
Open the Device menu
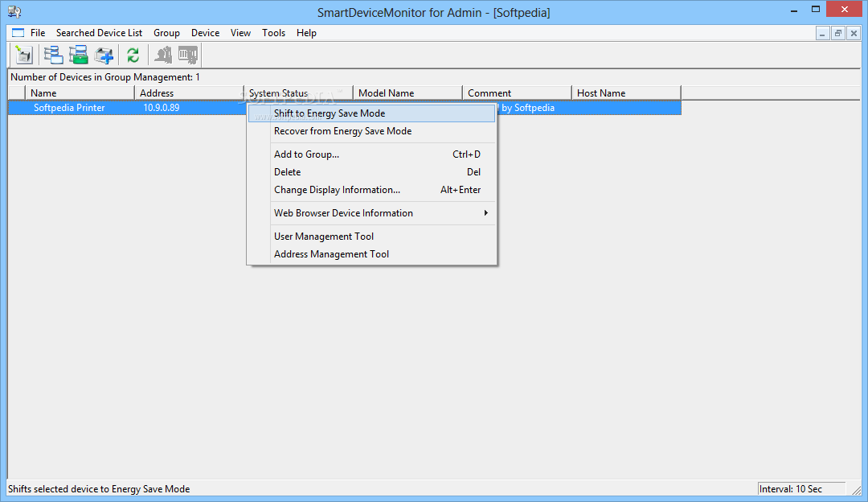(206, 33)
